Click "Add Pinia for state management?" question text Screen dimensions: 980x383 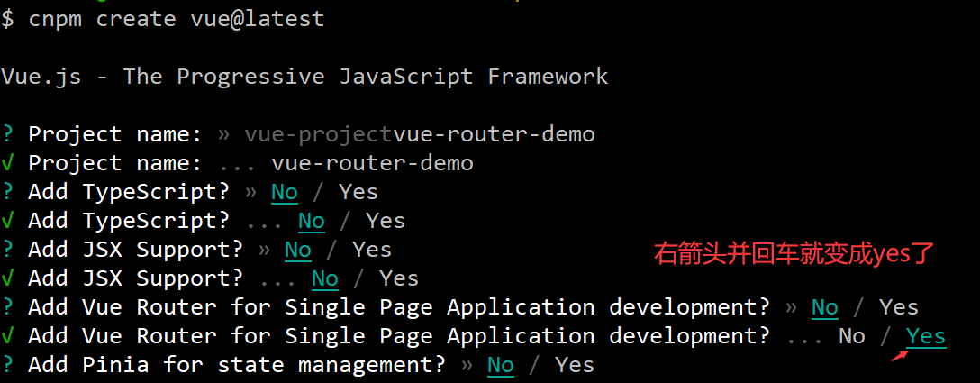237,365
